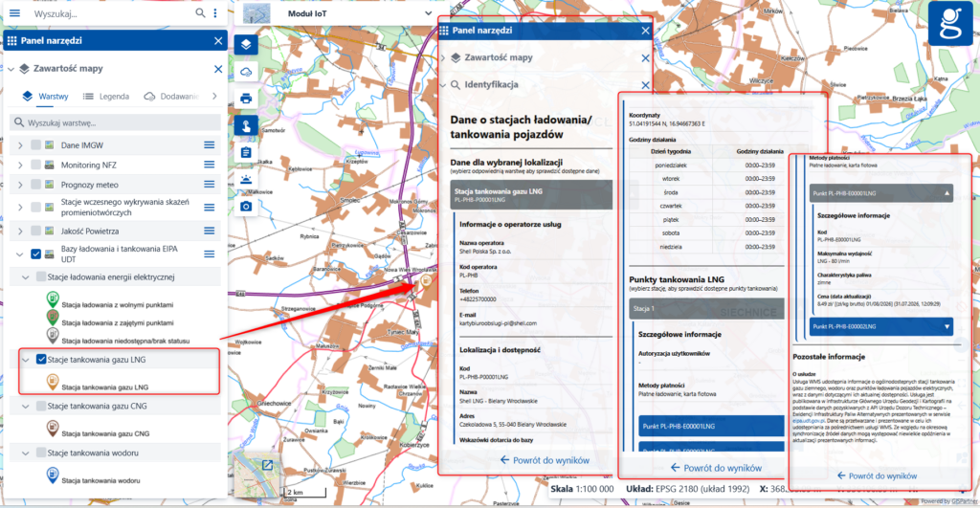Close the left Zawartość mapy section
Image resolution: width=980 pixels, height=508 pixels.
coord(218,69)
